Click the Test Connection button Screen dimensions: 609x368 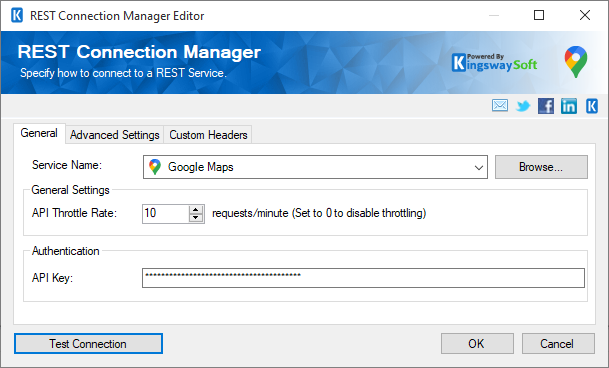(88, 344)
